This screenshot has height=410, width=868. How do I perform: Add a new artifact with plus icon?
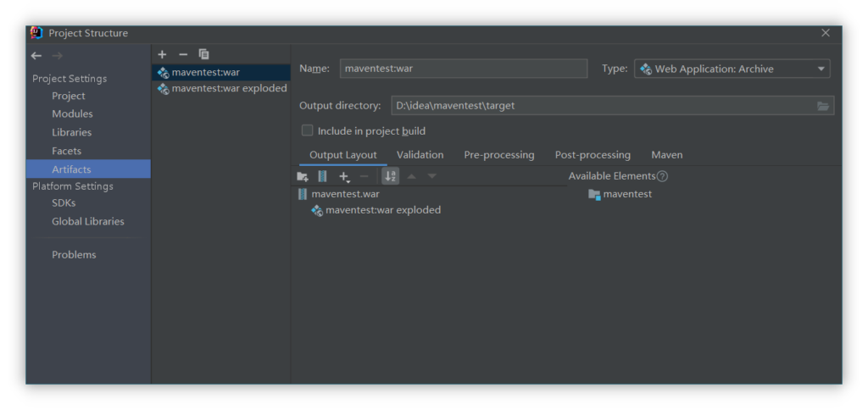tap(162, 54)
